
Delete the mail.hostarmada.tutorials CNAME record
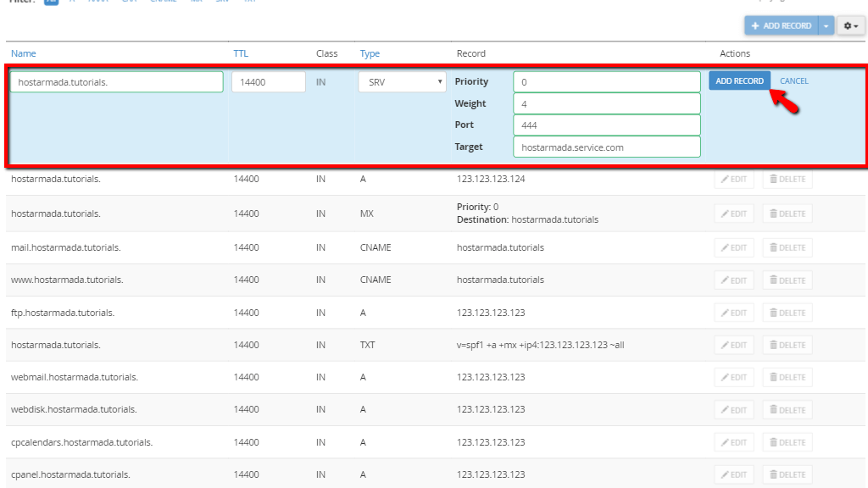787,248
